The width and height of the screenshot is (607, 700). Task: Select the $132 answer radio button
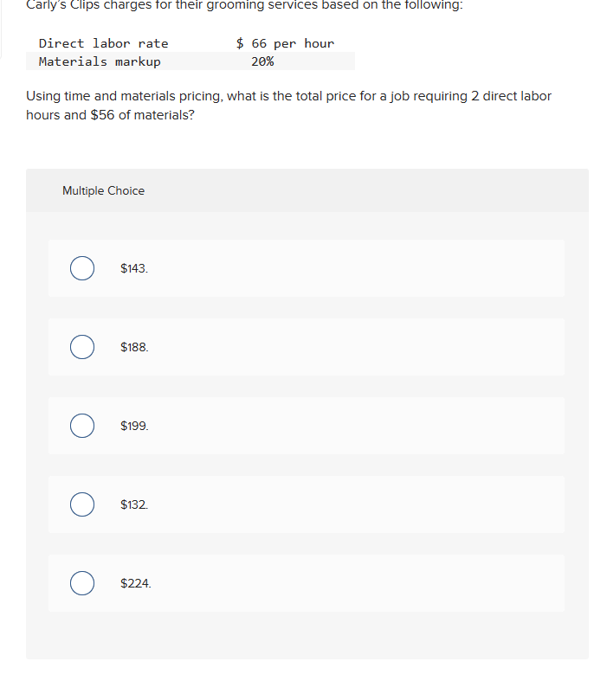click(x=82, y=504)
